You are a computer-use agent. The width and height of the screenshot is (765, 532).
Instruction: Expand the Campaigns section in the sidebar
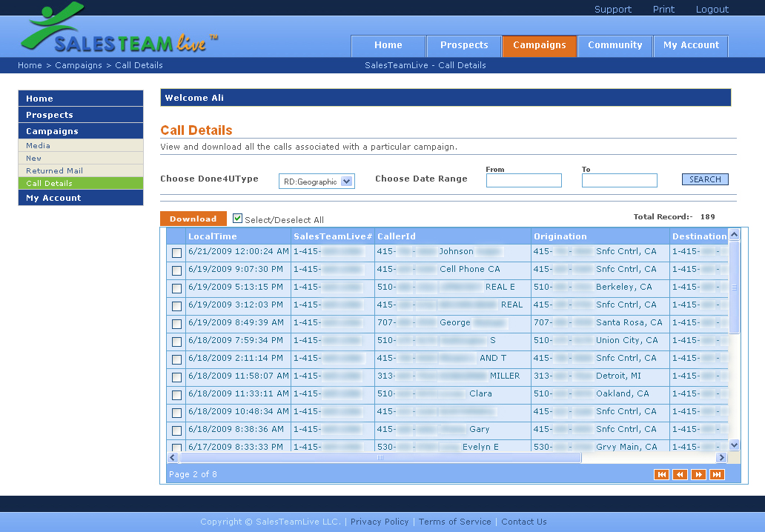[x=80, y=131]
